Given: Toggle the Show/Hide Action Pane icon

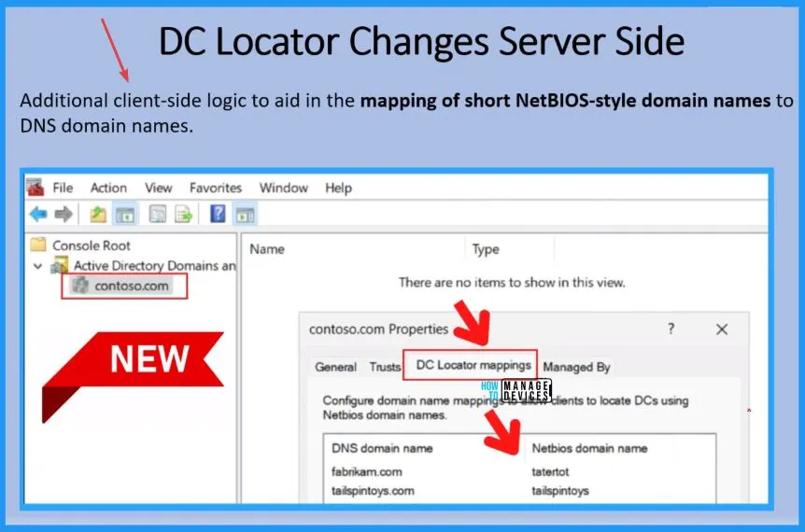Looking at the screenshot, I should point(245,215).
